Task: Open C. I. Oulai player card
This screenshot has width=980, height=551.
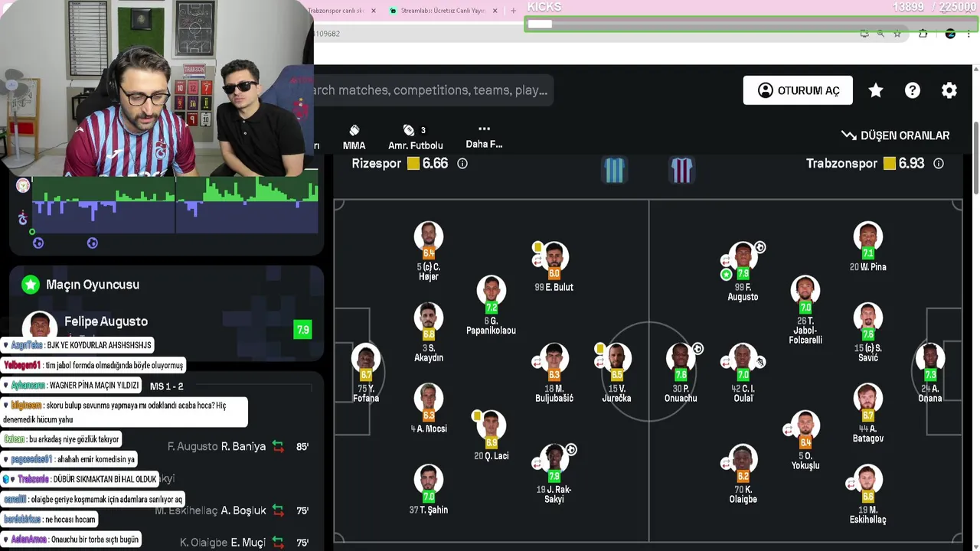Action: pos(743,373)
